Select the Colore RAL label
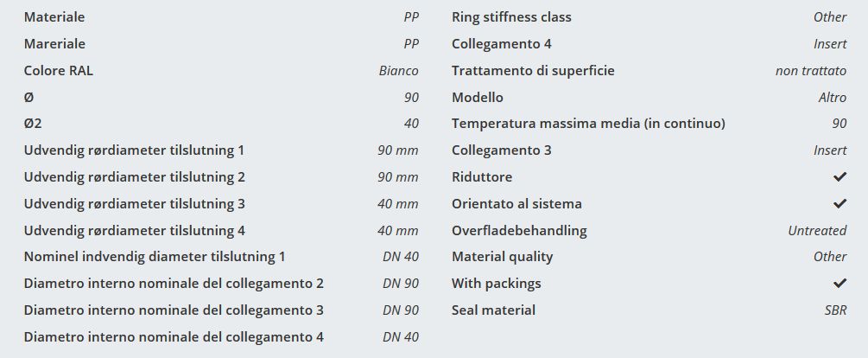868x358 pixels. (59, 71)
